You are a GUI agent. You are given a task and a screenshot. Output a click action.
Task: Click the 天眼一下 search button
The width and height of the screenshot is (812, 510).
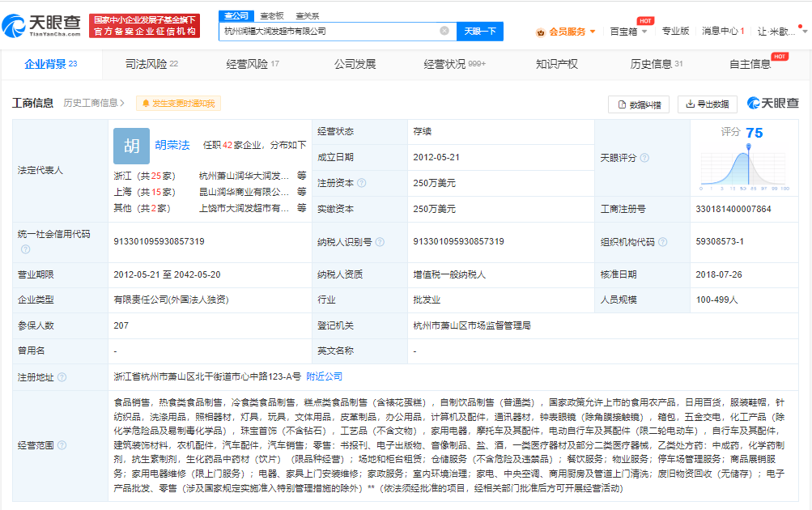click(480, 31)
